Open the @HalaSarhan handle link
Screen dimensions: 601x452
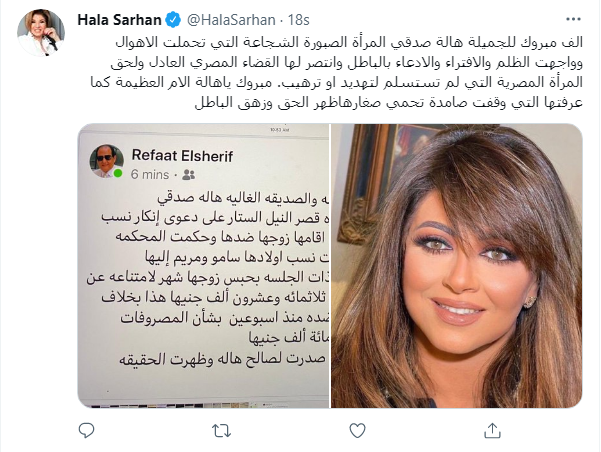coord(231,20)
